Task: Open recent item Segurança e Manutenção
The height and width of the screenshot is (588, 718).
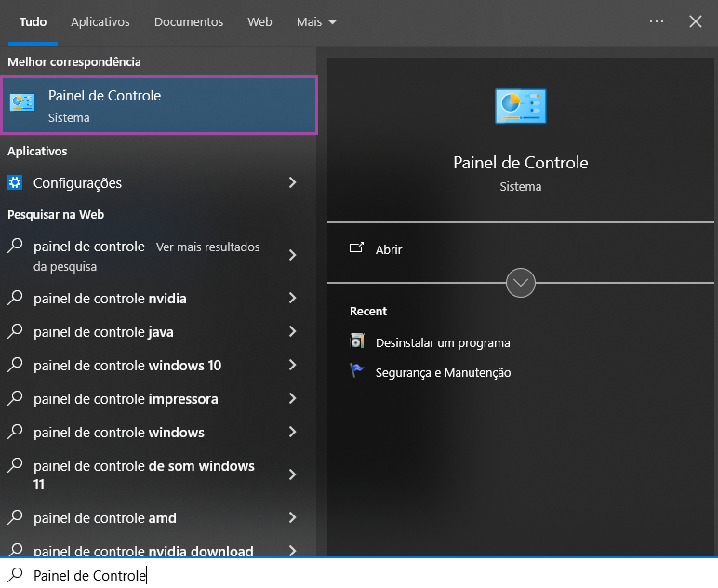Action: (x=443, y=373)
